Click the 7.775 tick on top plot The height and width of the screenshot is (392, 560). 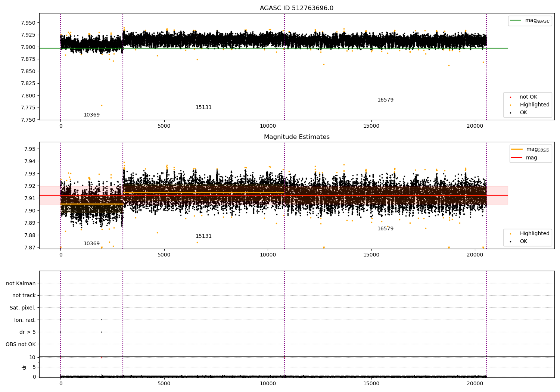(28, 108)
